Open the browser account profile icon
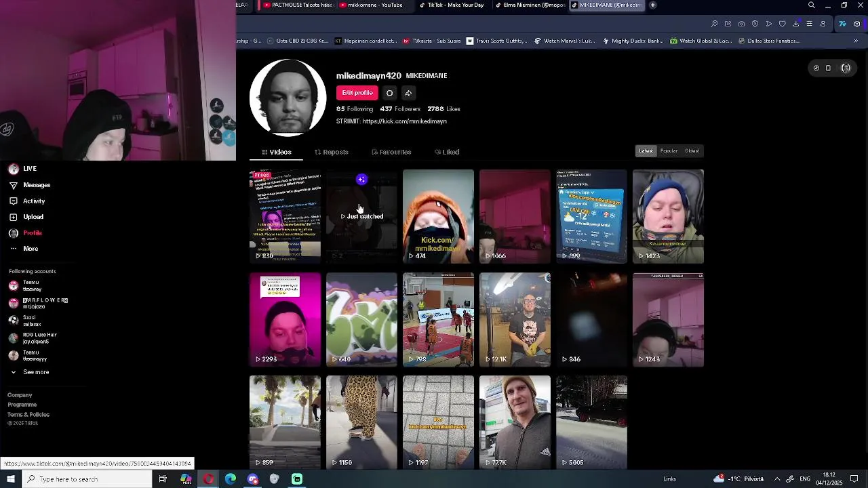The width and height of the screenshot is (868, 488). point(823,24)
